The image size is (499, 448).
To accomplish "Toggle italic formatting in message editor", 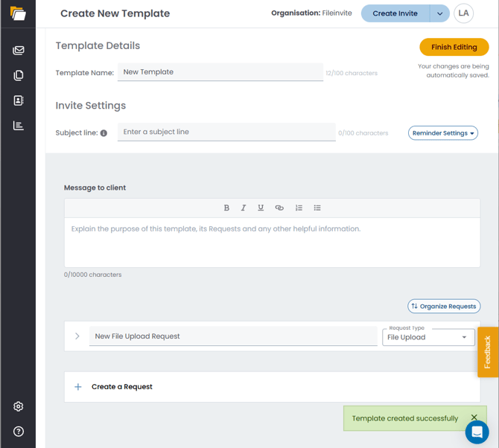I will click(x=244, y=208).
